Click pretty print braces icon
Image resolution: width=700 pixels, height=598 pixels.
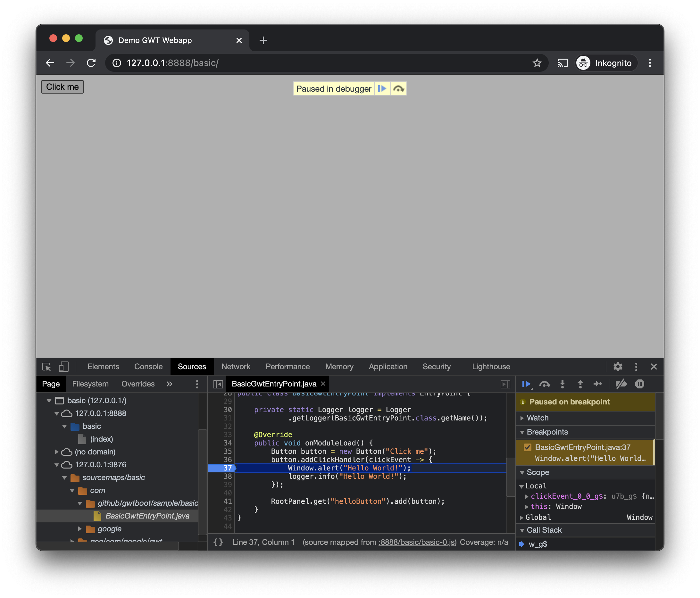point(218,542)
